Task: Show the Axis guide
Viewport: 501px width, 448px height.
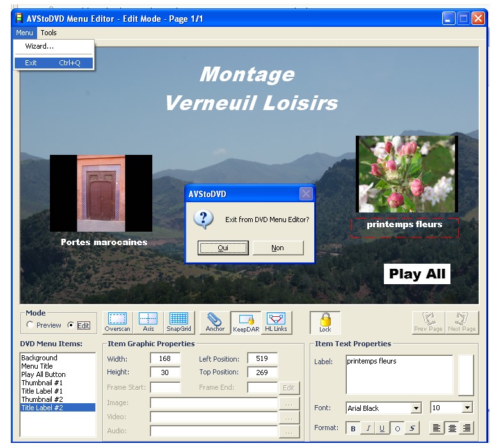Action: click(x=148, y=322)
